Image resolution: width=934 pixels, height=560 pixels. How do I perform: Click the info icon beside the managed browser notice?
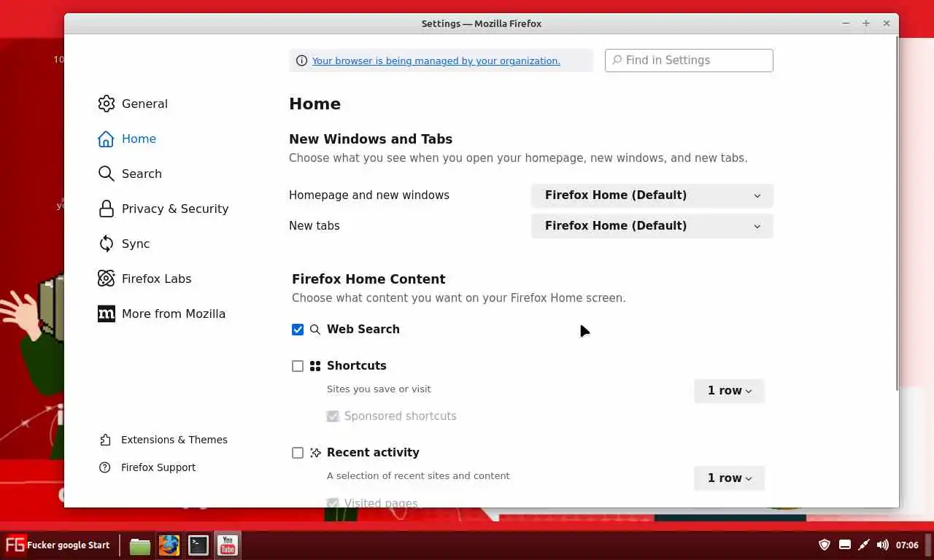click(301, 61)
